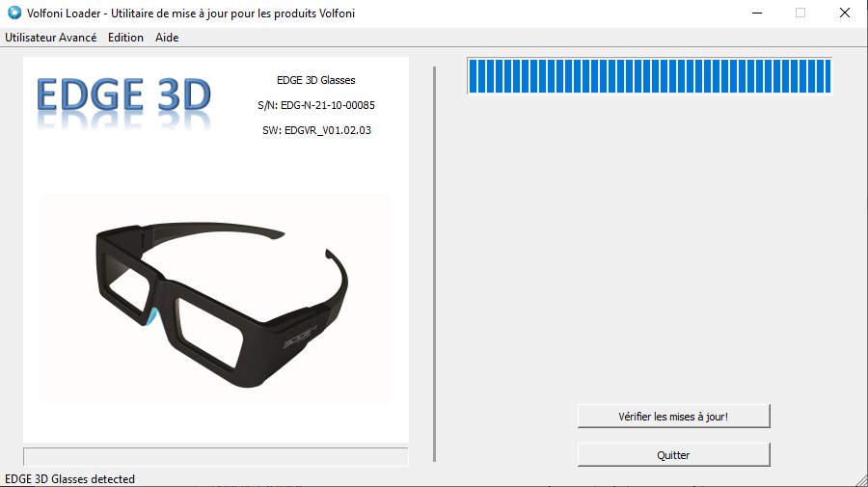Click the blue filled progress bar
868x487 pixels.
coord(649,76)
